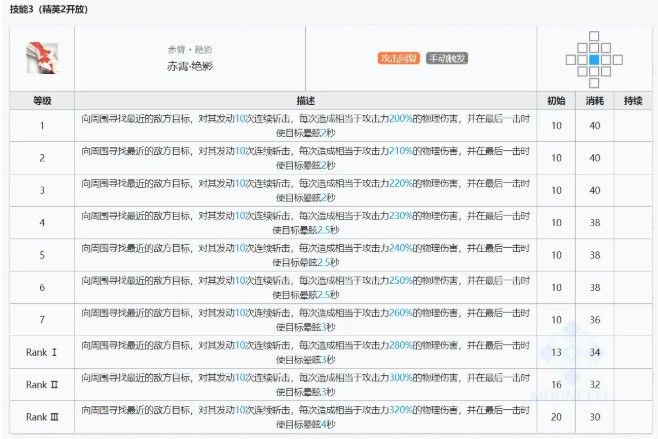Click the leftmost cell of the range grid
Viewport: 658px width, 439px height.
[569, 59]
